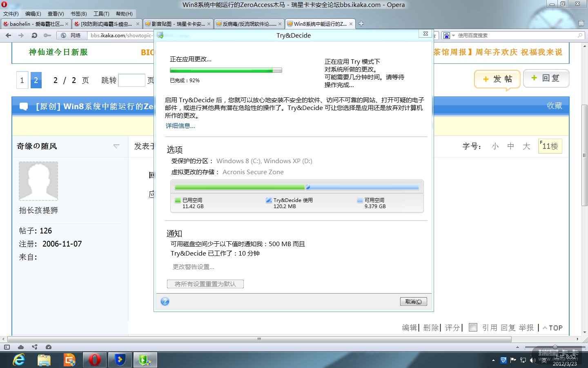This screenshot has width=588, height=368.
Task: Click the blue tray application icon
Action: point(503,360)
